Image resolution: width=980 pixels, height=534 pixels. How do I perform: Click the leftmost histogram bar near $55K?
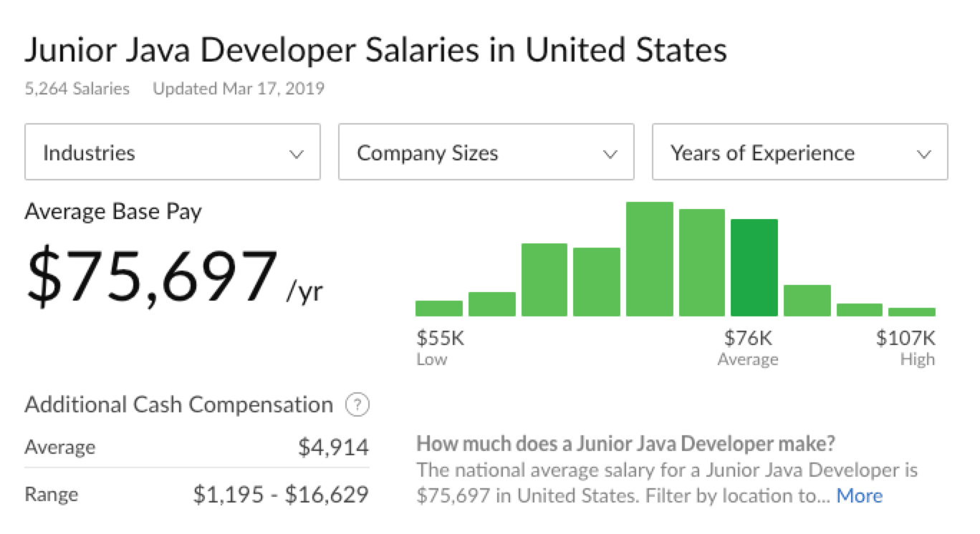(438, 308)
